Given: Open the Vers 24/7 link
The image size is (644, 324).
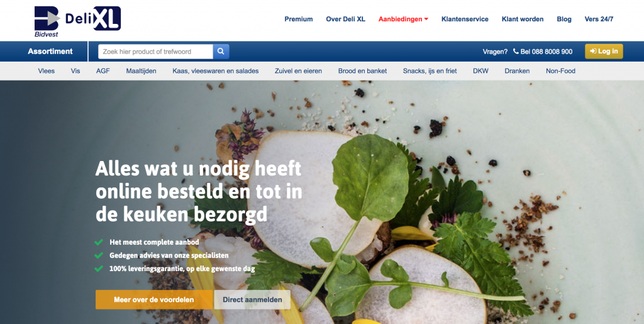Looking at the screenshot, I should [599, 19].
